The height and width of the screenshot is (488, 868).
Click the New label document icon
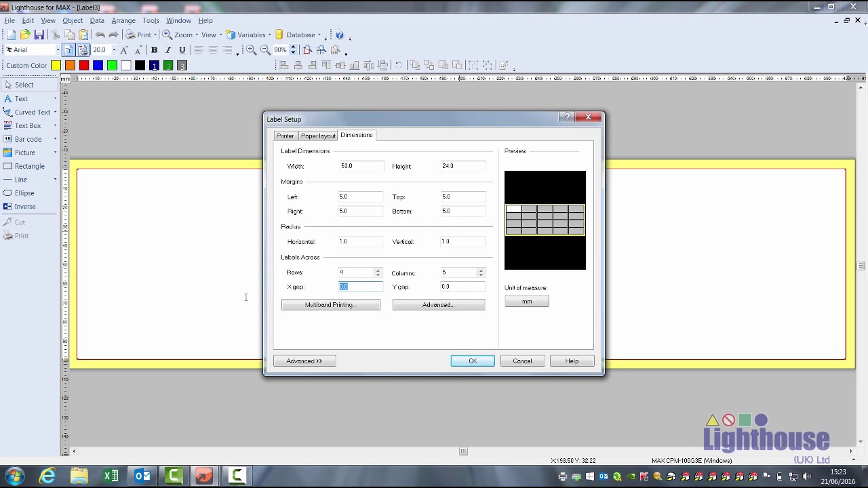pos(11,35)
